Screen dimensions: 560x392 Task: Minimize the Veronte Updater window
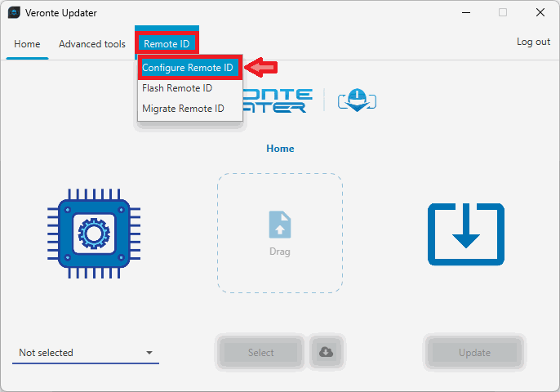click(465, 12)
